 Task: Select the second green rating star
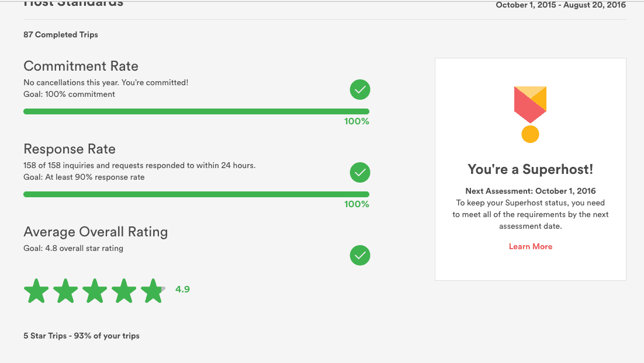point(65,291)
